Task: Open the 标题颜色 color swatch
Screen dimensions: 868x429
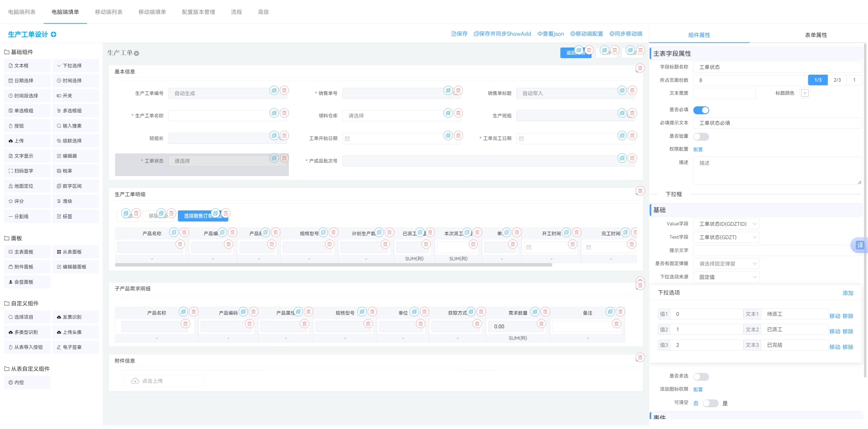Action: 805,93
